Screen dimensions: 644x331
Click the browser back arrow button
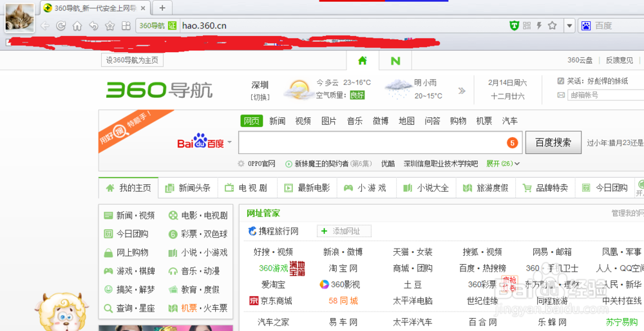tap(45, 26)
